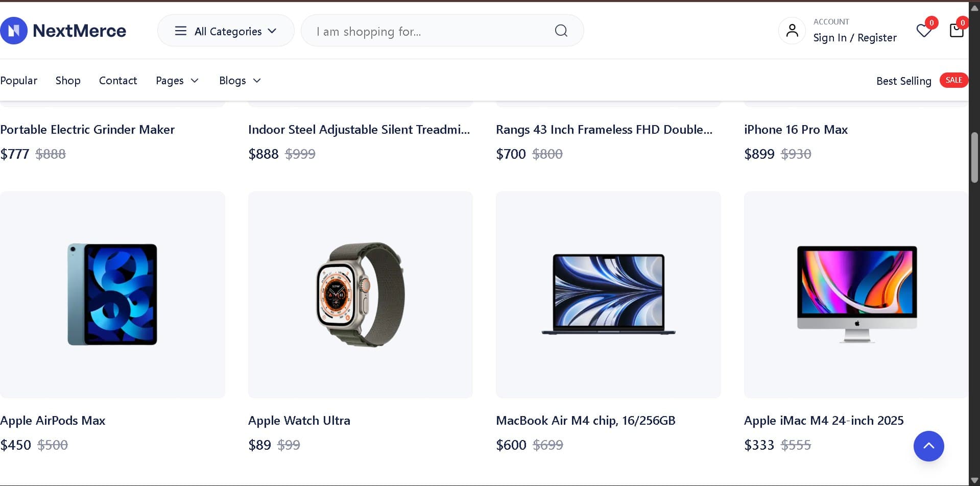Click inside the shopping search field
The width and height of the screenshot is (980, 486).
click(x=409, y=31)
